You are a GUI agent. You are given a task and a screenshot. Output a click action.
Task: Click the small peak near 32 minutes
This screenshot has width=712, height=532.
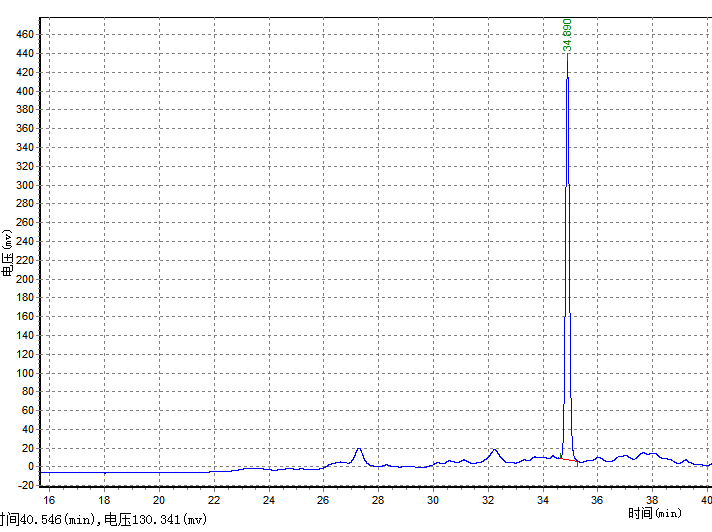494,450
